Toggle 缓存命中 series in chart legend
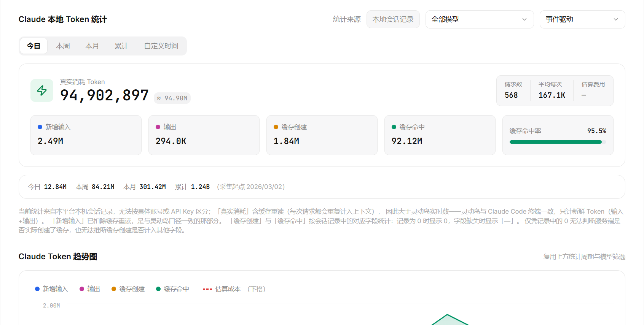The height and width of the screenshot is (325, 644). tap(172, 289)
